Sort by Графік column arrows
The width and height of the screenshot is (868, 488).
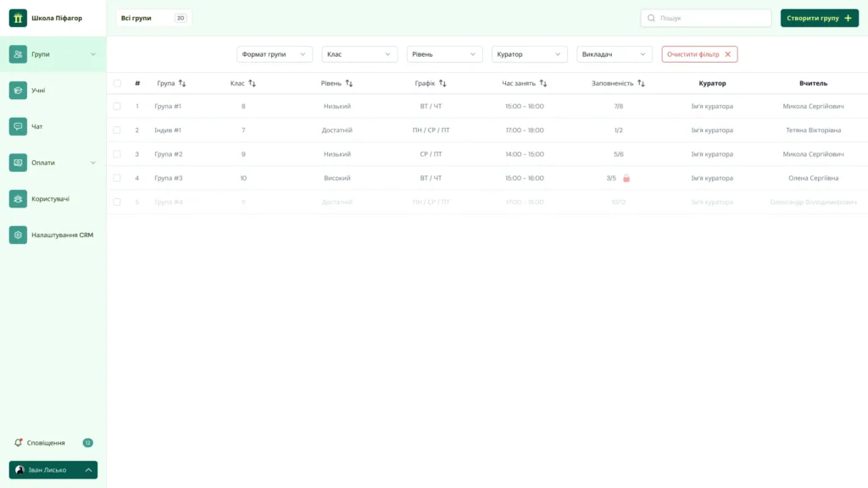442,84
